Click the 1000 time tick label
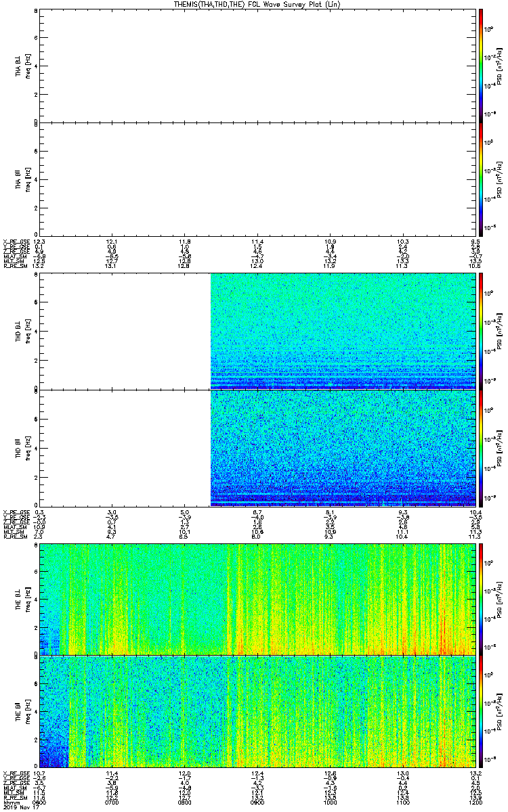 coord(331,803)
